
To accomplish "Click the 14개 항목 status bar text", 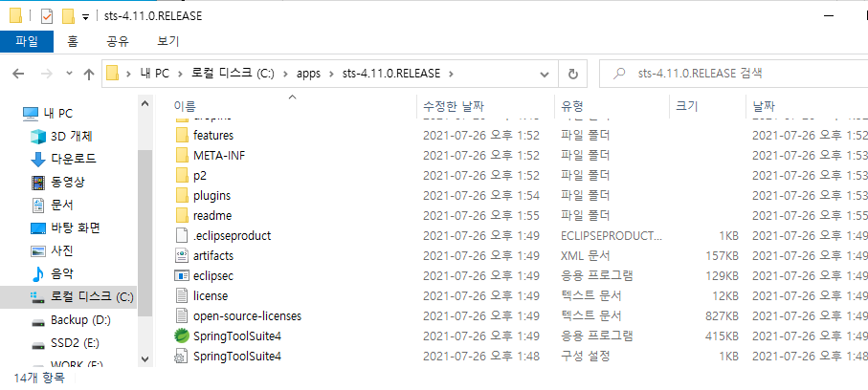I will (39, 379).
